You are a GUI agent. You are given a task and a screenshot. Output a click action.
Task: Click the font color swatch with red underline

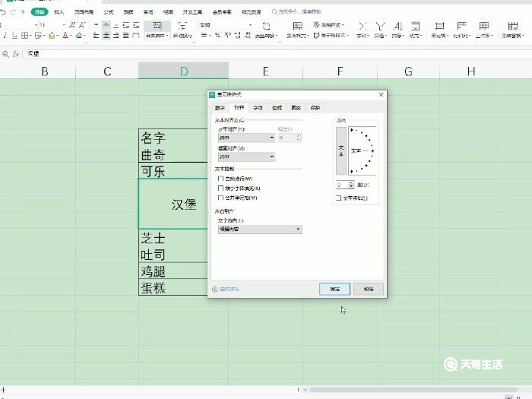point(66,36)
